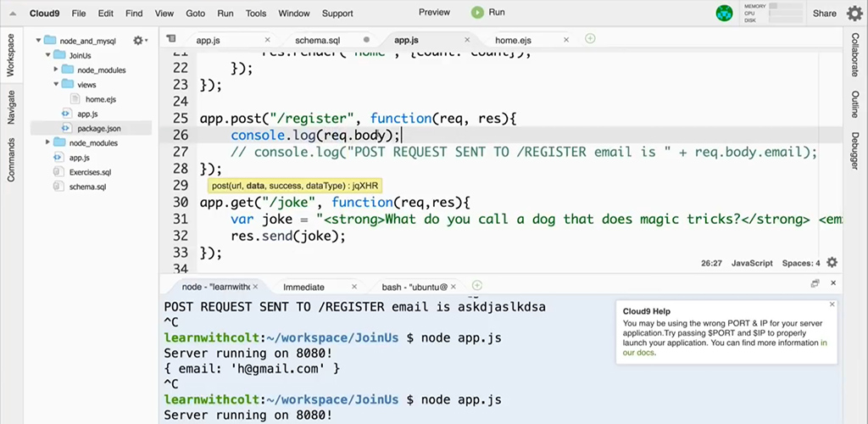The image size is (868, 424).
Task: Open the Goto menu
Action: point(195,14)
